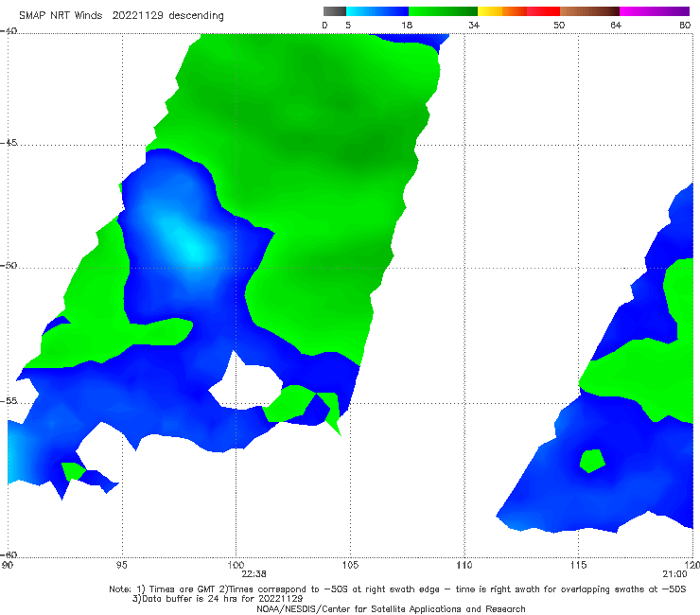The width and height of the screenshot is (700, 615).
Task: Click the longitude axis label '95'
Action: [121, 565]
